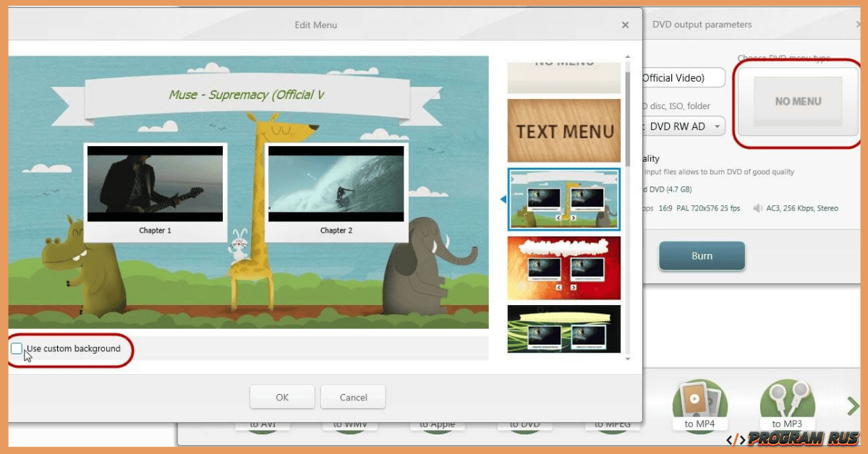Click Cancel in the Edit Menu dialog
This screenshot has width=868, height=454.
[x=353, y=396]
